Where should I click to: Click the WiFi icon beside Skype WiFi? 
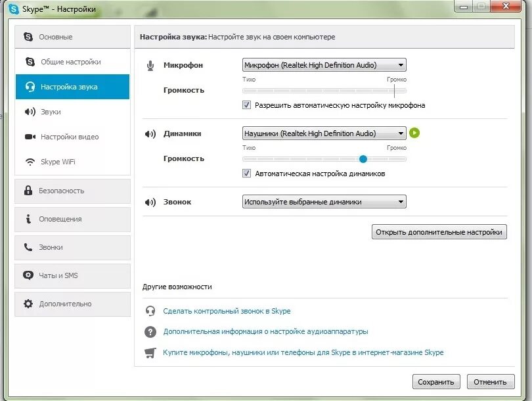[30, 162]
